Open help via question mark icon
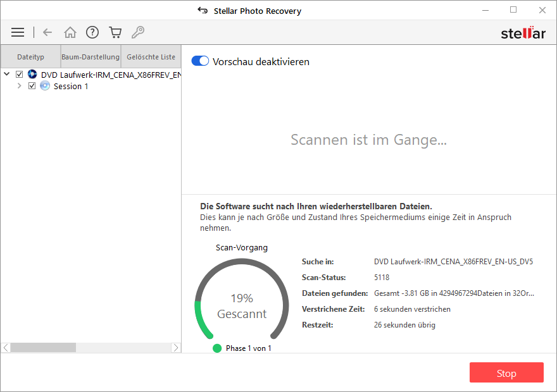557x392 pixels. 92,32
